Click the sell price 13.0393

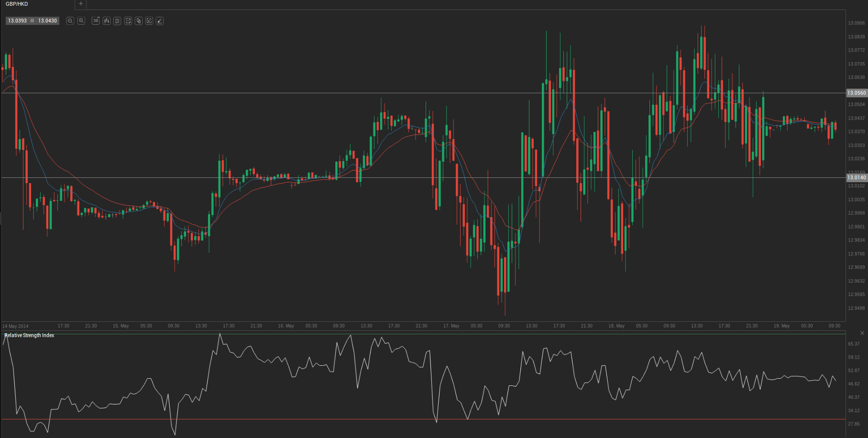point(18,21)
